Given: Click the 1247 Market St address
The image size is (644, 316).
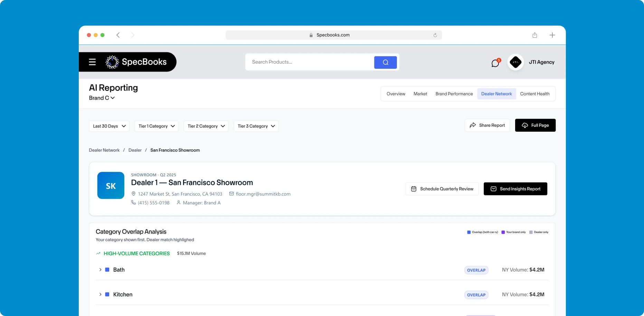Looking at the screenshot, I should (180, 194).
